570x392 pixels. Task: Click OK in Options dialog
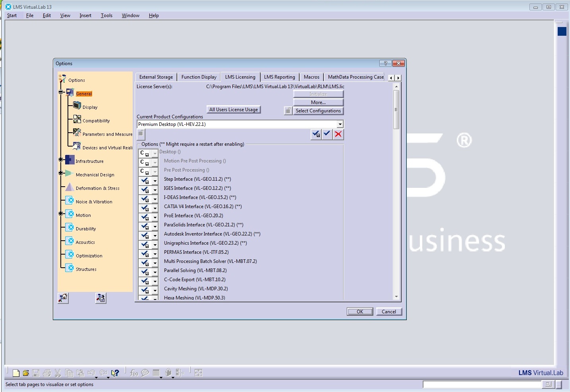[360, 312]
